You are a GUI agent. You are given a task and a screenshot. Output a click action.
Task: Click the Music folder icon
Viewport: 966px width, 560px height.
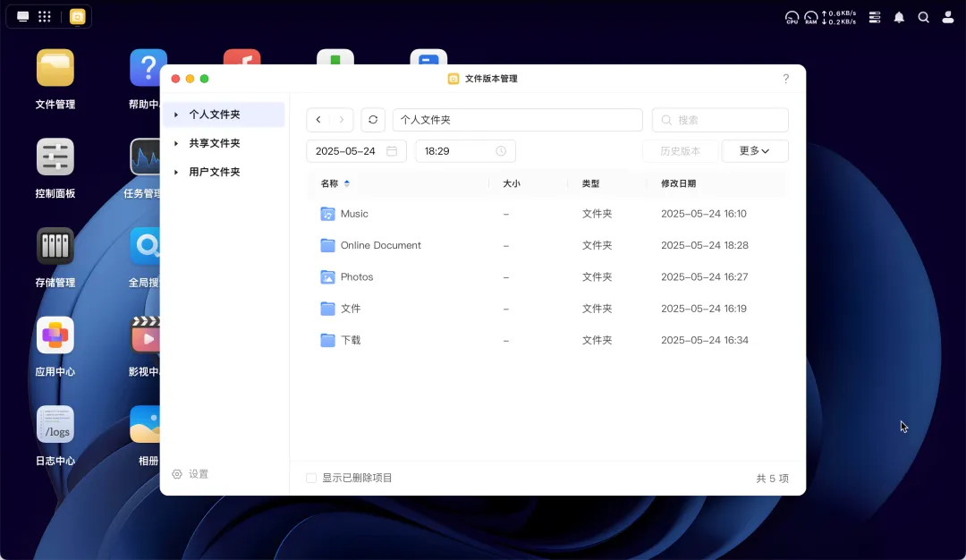click(x=327, y=214)
